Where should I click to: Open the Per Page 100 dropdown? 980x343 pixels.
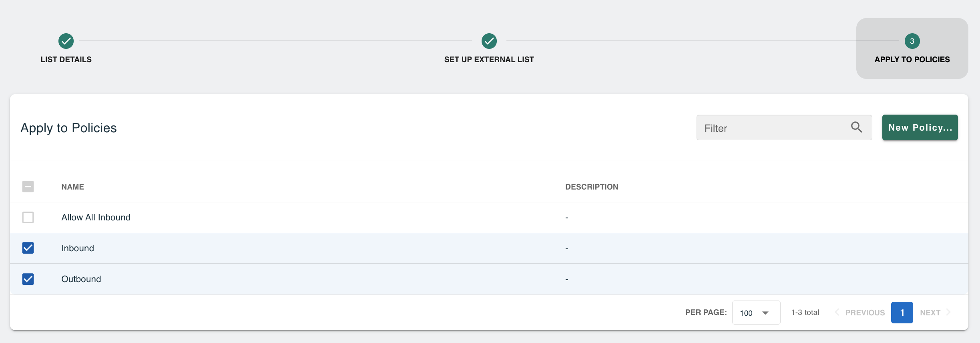click(756, 313)
